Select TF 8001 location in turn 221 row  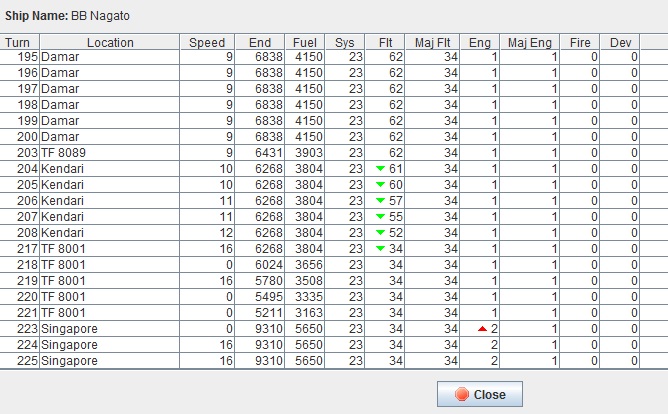point(109,313)
